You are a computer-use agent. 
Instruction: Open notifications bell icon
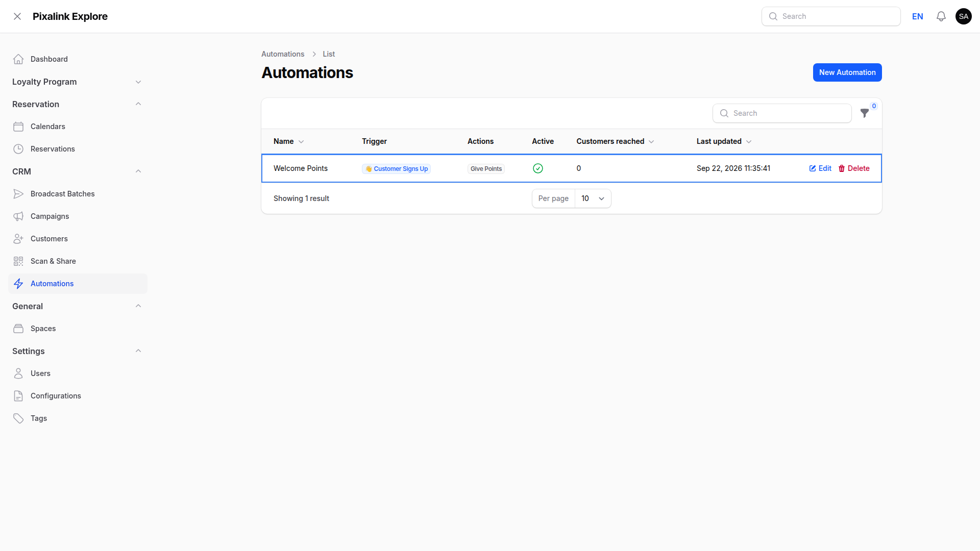pyautogui.click(x=941, y=16)
